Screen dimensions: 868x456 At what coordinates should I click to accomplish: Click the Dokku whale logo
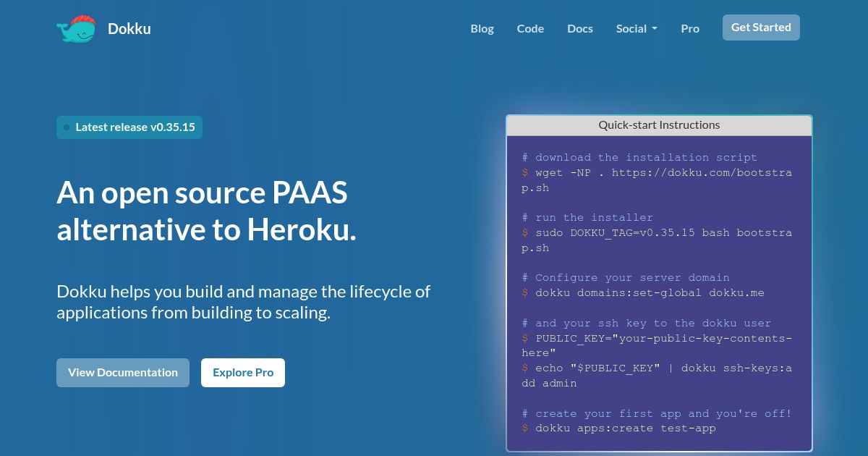(x=75, y=28)
